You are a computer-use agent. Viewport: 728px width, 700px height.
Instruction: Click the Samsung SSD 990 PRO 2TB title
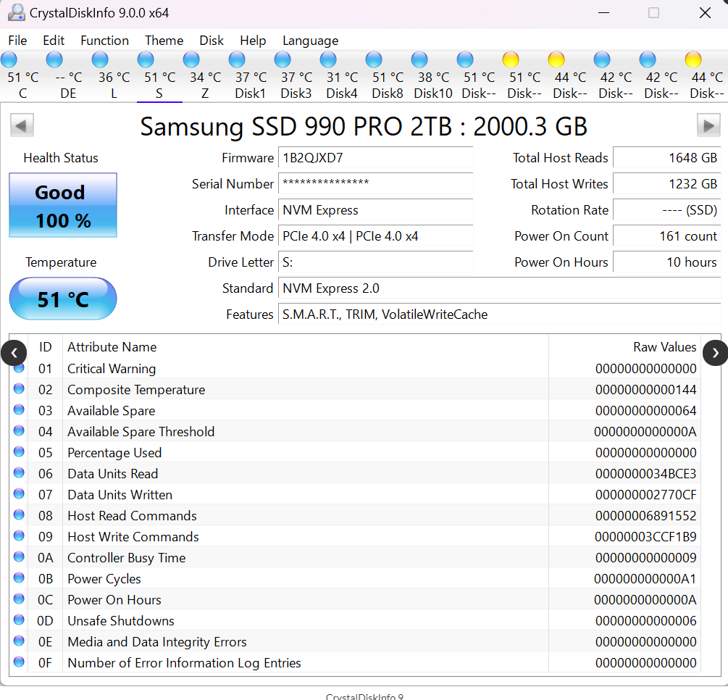(364, 126)
